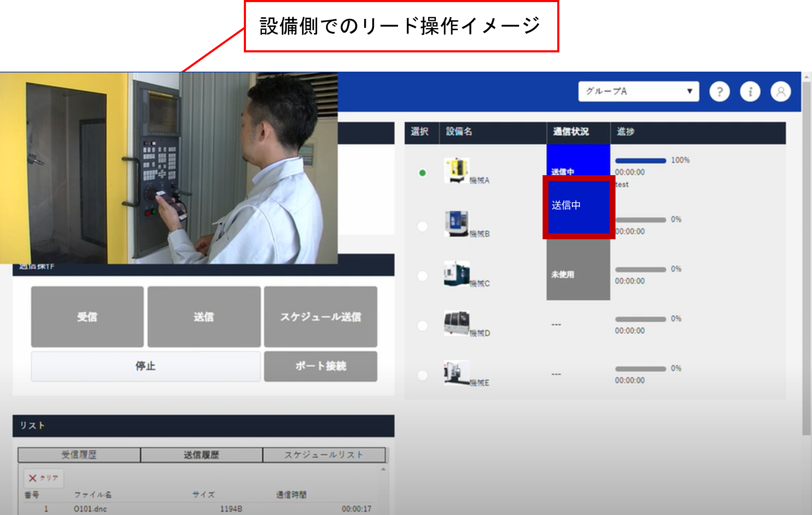Click the 機械A 100% progress bar
This screenshot has width=812, height=515.
[640, 160]
